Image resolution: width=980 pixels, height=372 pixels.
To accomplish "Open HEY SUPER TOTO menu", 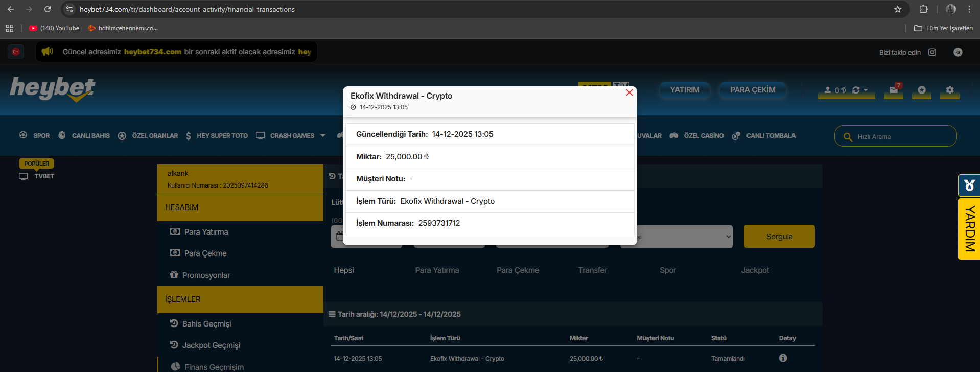I will [x=217, y=136].
